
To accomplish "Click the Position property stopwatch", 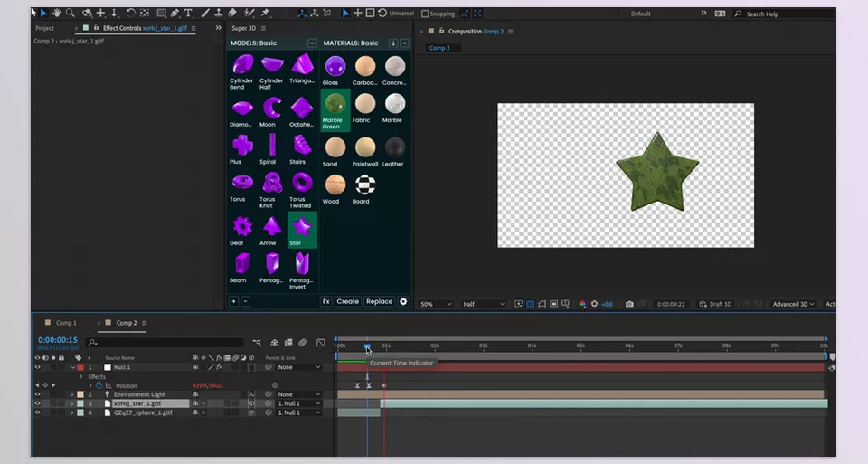I will click(99, 385).
